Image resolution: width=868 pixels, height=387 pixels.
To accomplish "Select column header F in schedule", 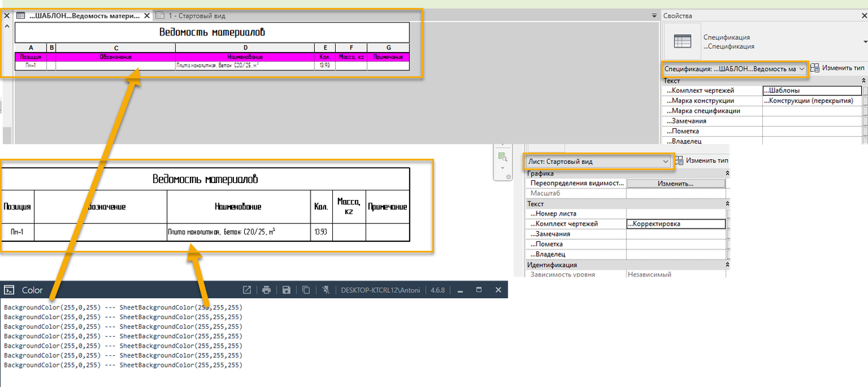I will (351, 47).
